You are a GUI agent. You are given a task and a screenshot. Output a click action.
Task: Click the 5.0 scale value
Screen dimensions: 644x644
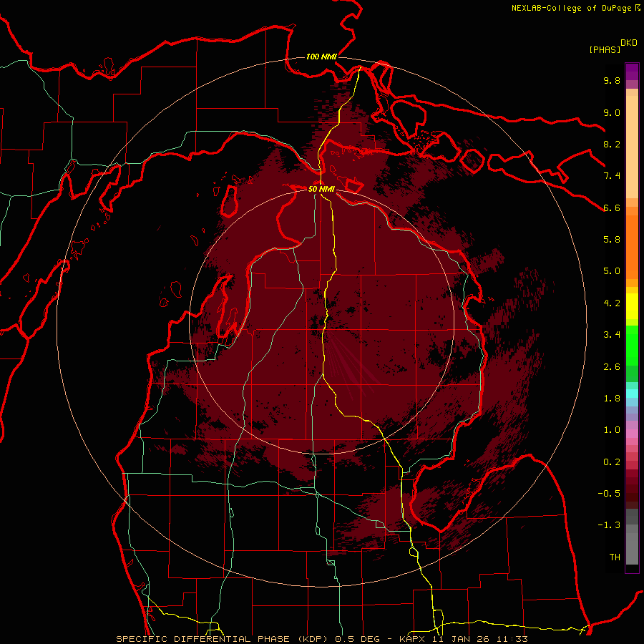[612, 271]
